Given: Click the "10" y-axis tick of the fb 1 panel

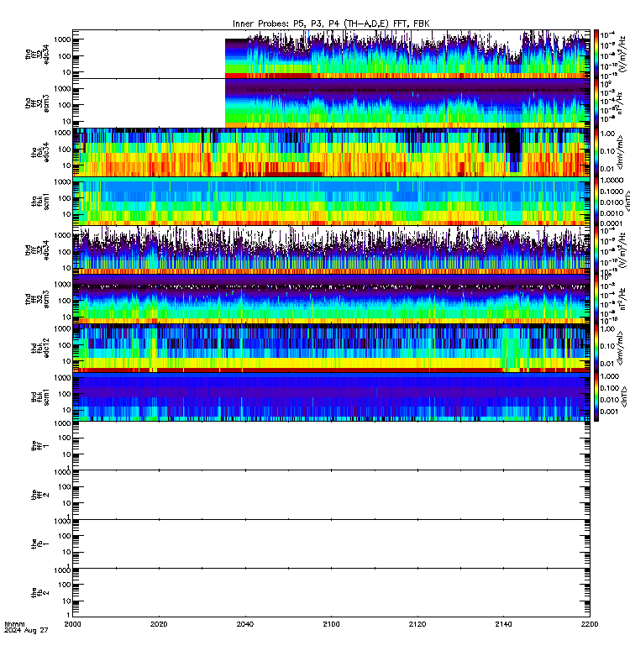Looking at the screenshot, I should point(67,552).
